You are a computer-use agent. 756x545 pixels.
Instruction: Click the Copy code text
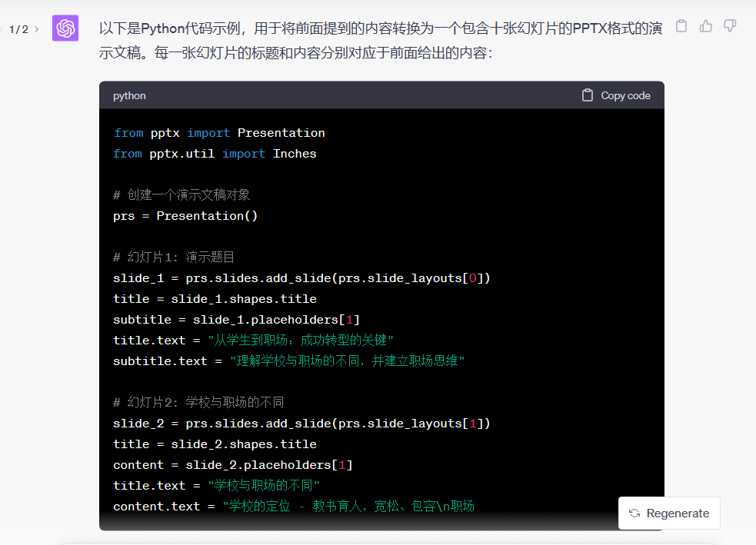click(x=625, y=95)
